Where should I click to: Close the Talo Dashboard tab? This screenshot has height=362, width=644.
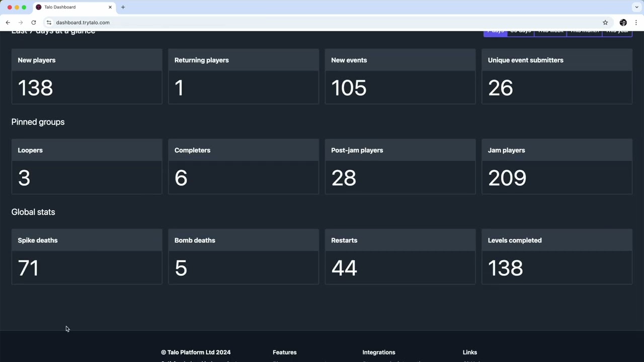110,7
